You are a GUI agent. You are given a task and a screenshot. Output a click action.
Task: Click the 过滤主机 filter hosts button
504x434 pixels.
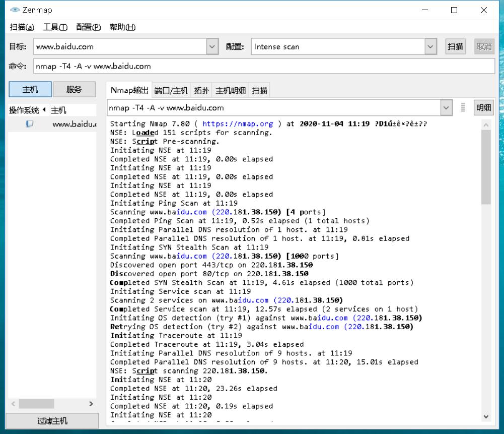tap(52, 421)
